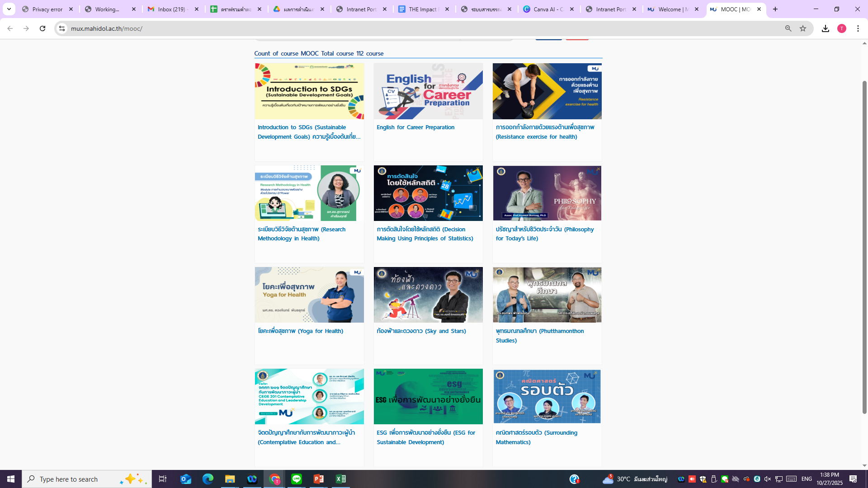The width and height of the screenshot is (868, 488).
Task: Switch to the Inbox (219) tab
Action: point(172,9)
